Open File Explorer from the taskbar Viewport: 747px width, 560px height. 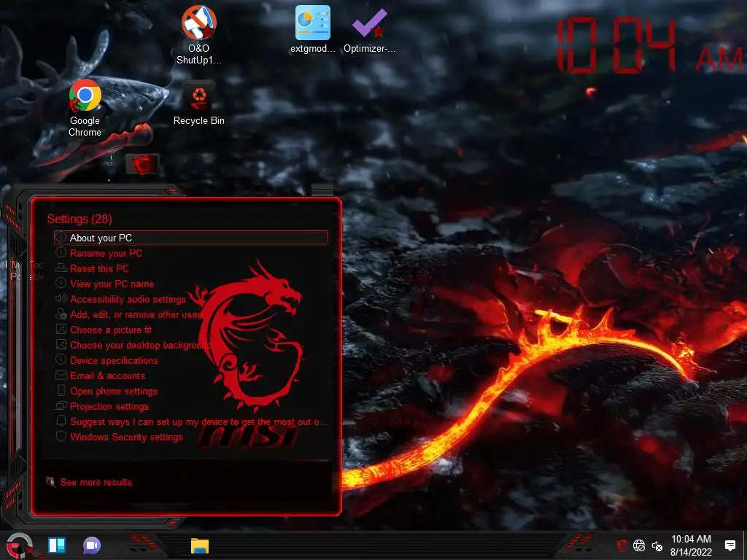pyautogui.click(x=200, y=545)
